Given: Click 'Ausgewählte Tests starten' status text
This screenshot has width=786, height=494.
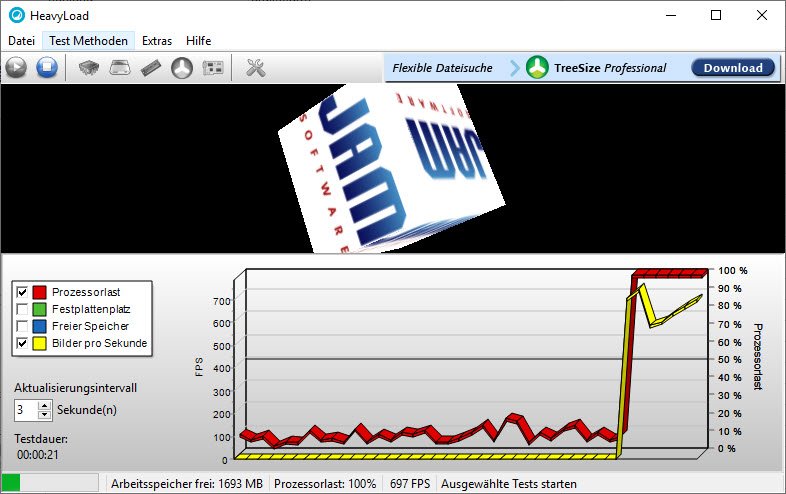Looking at the screenshot, I should coord(508,483).
